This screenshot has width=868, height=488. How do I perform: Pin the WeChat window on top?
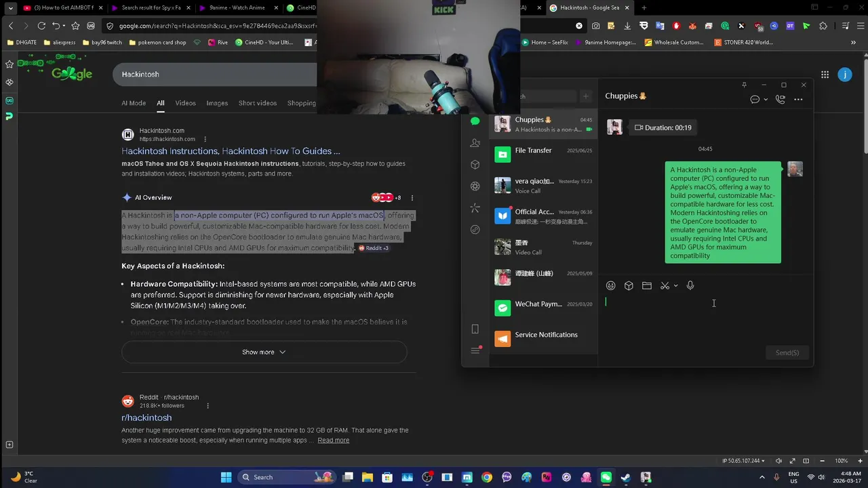(744, 85)
